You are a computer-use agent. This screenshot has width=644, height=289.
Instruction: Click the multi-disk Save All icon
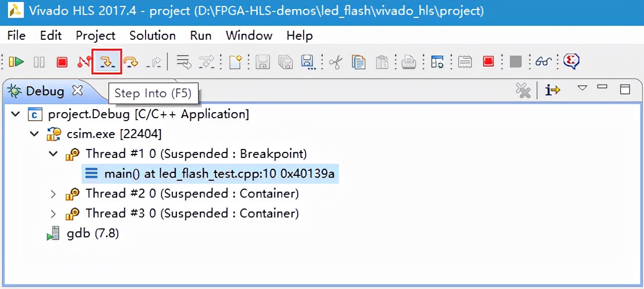coord(286,62)
